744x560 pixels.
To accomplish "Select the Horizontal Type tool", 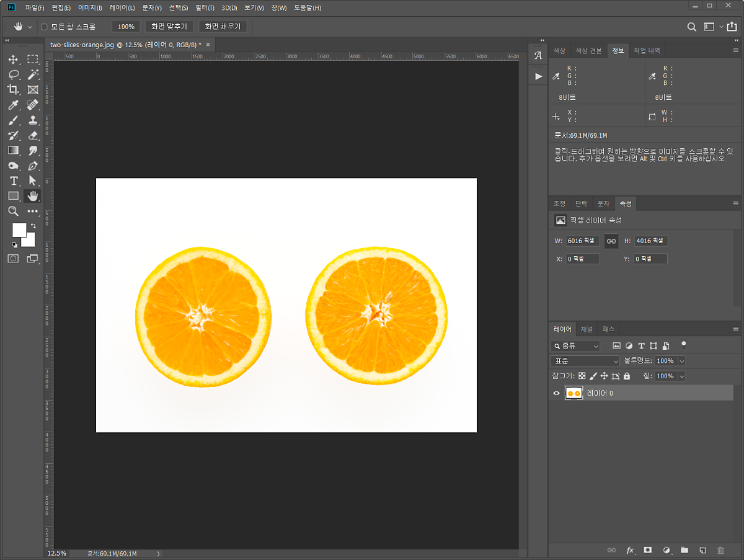I will click(13, 181).
